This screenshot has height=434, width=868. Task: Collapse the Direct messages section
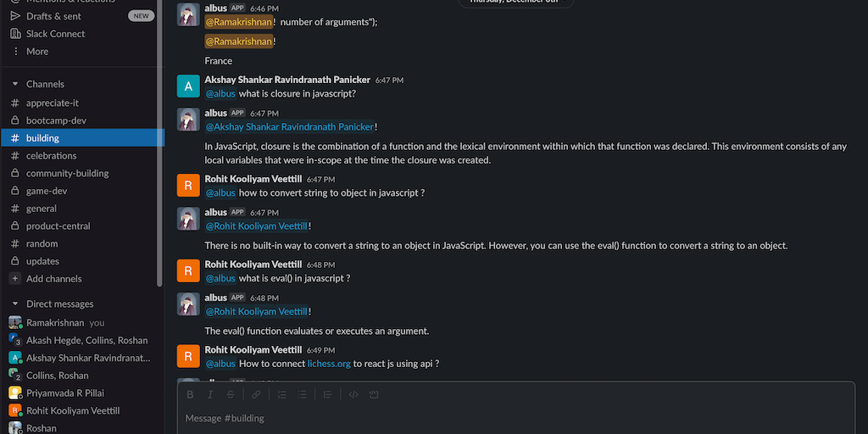tap(15, 304)
